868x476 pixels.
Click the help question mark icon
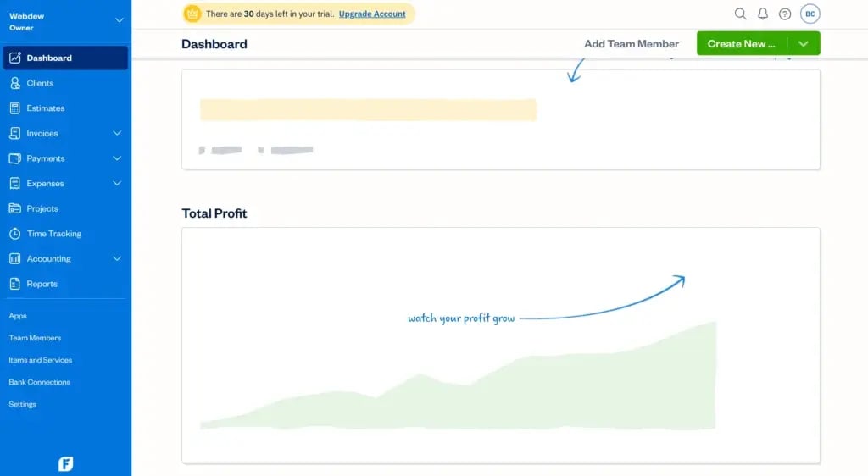(785, 14)
